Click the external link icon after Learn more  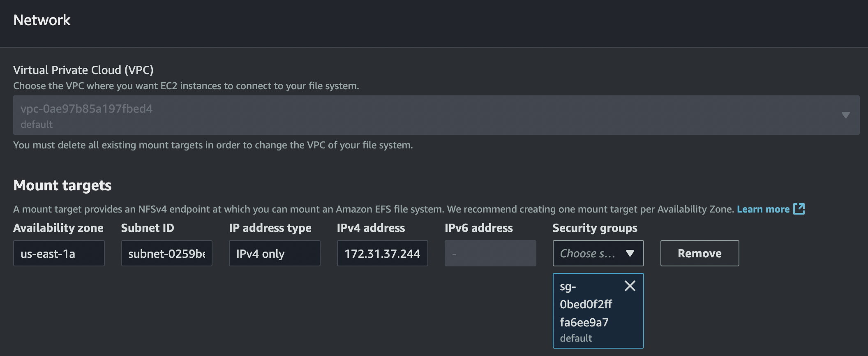799,209
